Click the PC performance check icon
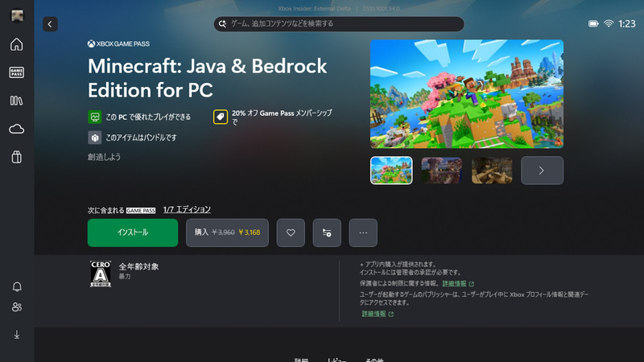The image size is (644, 362). coord(95,117)
